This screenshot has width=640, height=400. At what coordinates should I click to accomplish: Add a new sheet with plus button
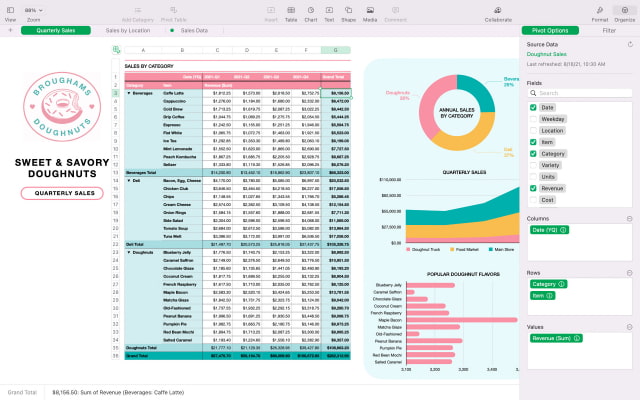pos(10,31)
